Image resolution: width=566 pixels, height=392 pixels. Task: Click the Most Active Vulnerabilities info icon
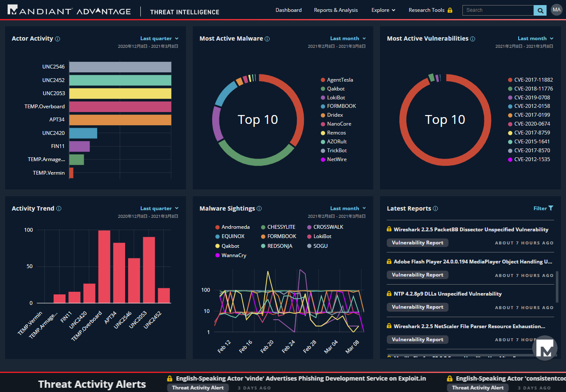pos(473,39)
